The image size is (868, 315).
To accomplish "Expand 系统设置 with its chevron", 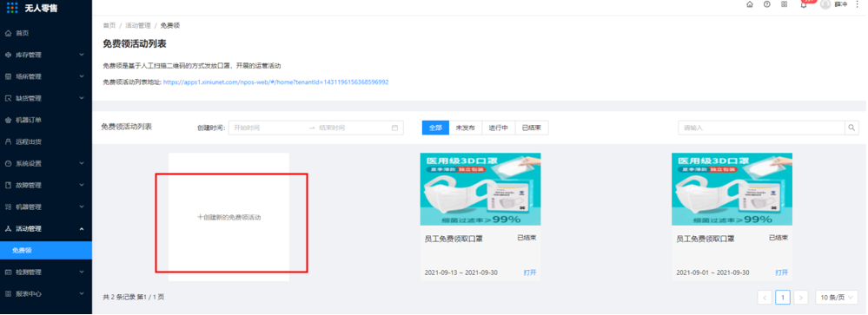I will tap(82, 164).
